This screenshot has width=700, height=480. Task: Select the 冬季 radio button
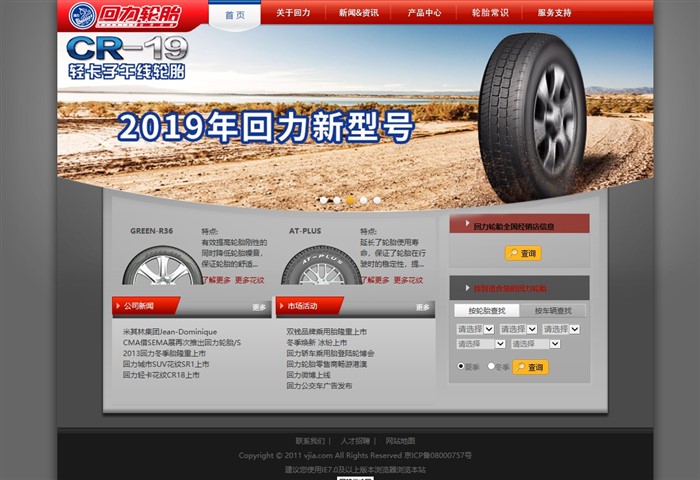491,366
